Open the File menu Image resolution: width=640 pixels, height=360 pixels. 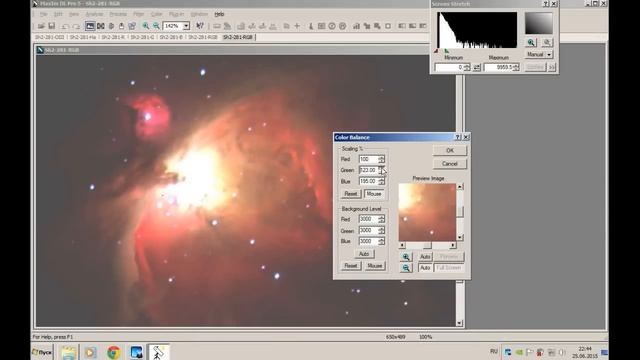[x=44, y=14]
